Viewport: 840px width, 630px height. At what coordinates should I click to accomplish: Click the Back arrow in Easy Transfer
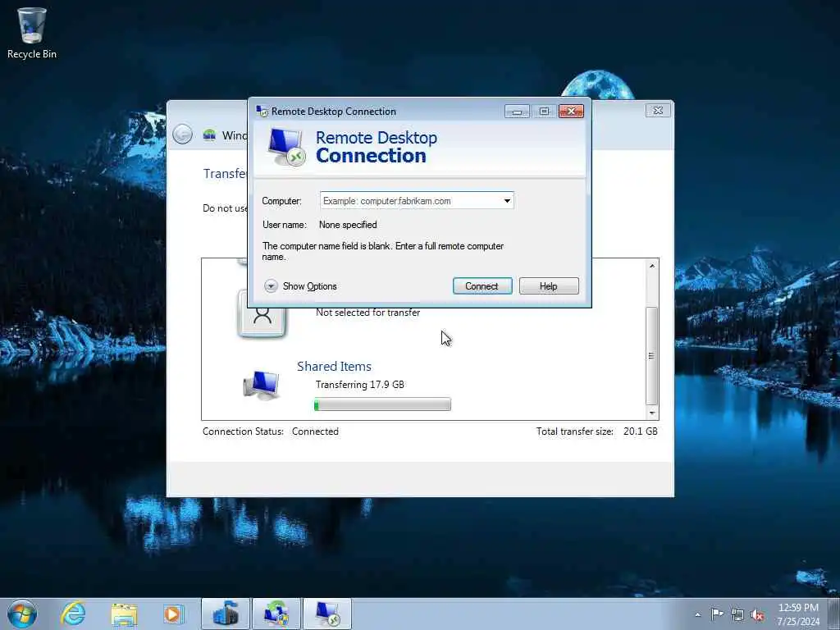tap(182, 134)
